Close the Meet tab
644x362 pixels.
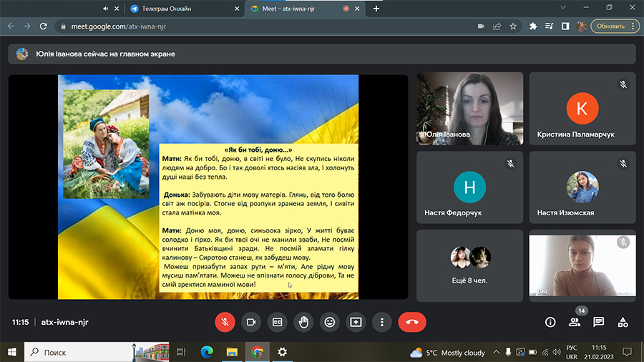(x=357, y=9)
